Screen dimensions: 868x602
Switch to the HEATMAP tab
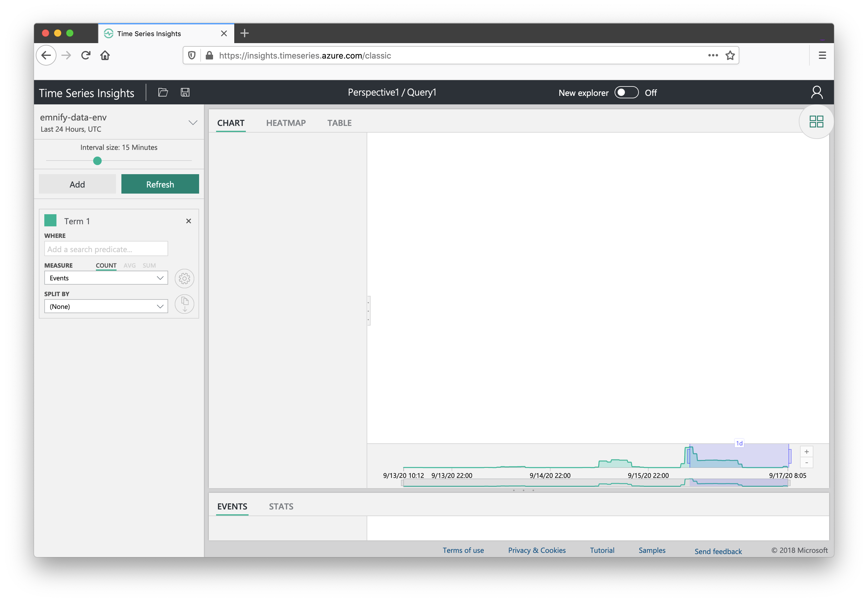(x=286, y=123)
